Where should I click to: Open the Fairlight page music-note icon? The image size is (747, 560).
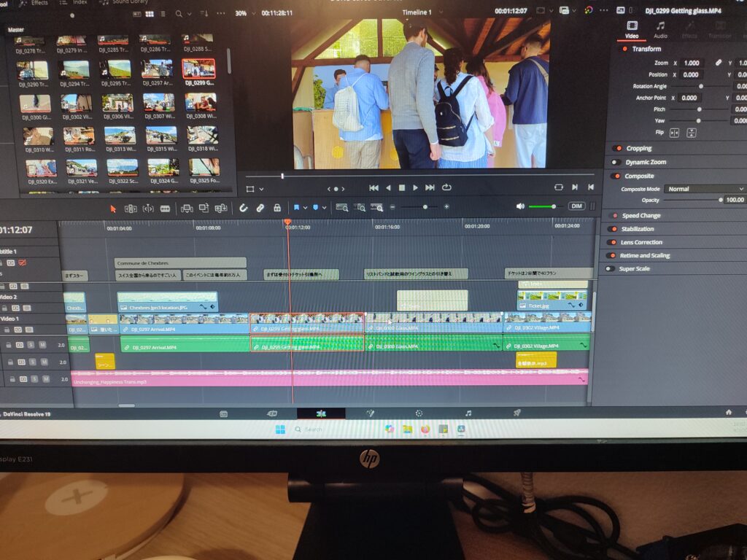point(468,413)
